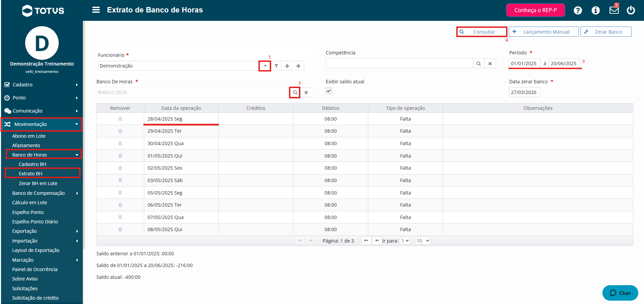Click the Zerar Banco button
644x304 pixels.
[606, 32]
